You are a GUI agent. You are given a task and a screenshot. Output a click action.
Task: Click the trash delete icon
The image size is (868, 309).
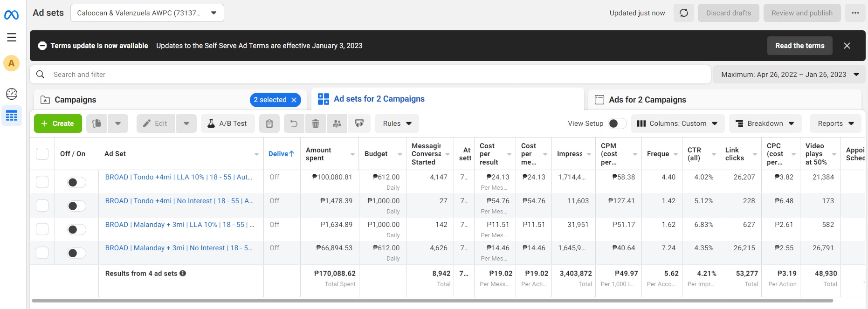pos(316,124)
